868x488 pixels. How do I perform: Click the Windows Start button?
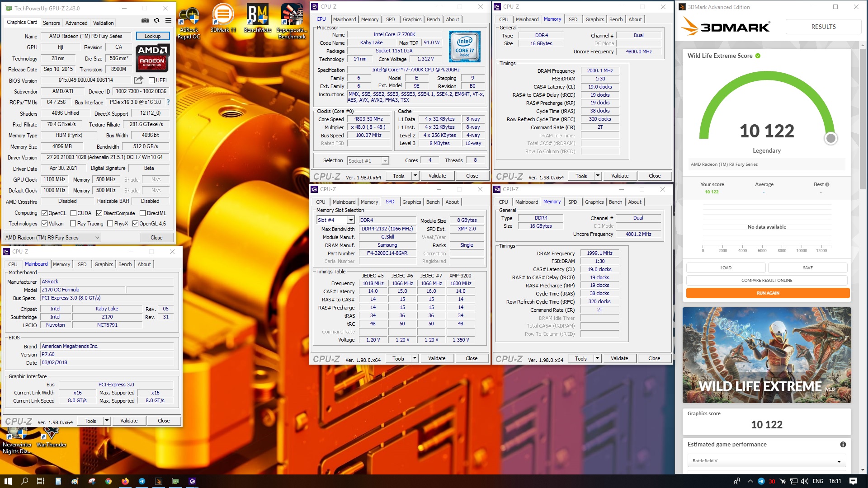[8, 481]
